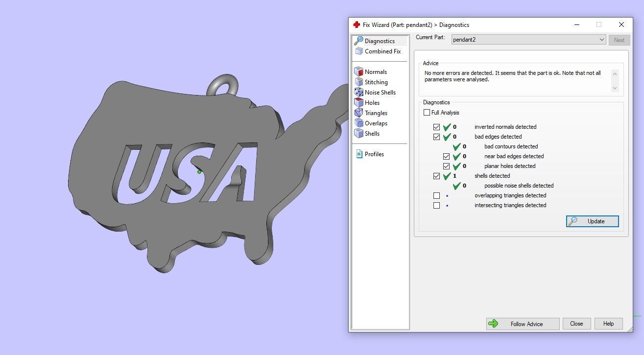This screenshot has height=355, width=644.
Task: Enable the Full Analysis checkbox
Action: pos(427,113)
